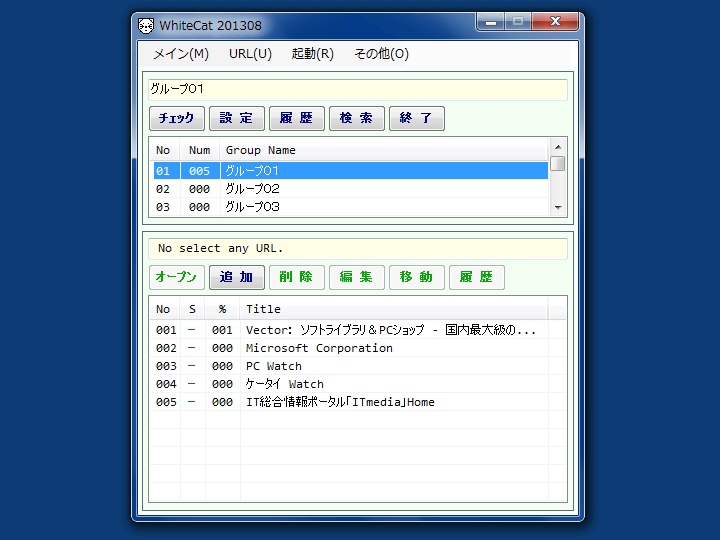Select グループ02 in the group list
The image size is (720, 540).
[x=252, y=189]
